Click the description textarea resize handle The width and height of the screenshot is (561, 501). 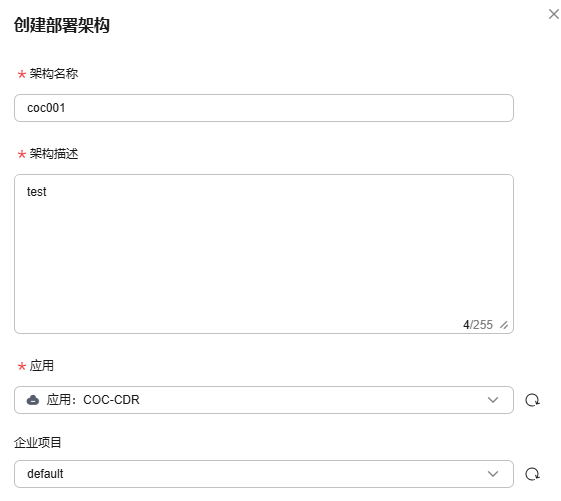[504, 325]
